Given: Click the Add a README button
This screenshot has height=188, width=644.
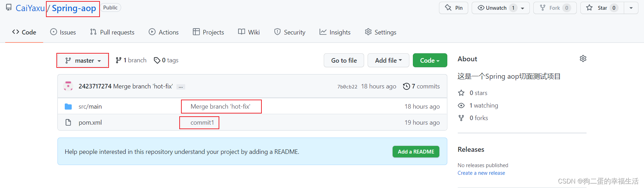Looking at the screenshot, I should coord(416,152).
